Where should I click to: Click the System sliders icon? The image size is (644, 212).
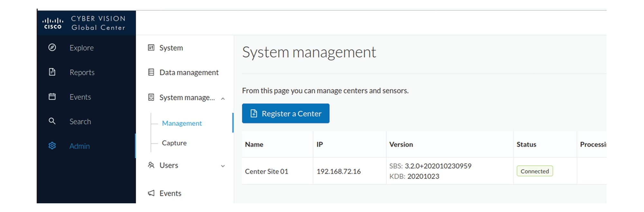pos(151,48)
